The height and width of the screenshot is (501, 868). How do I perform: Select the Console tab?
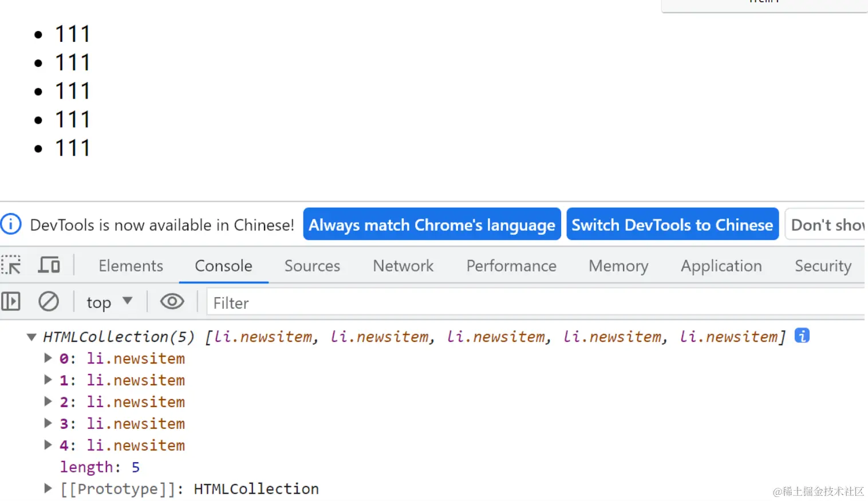point(223,266)
